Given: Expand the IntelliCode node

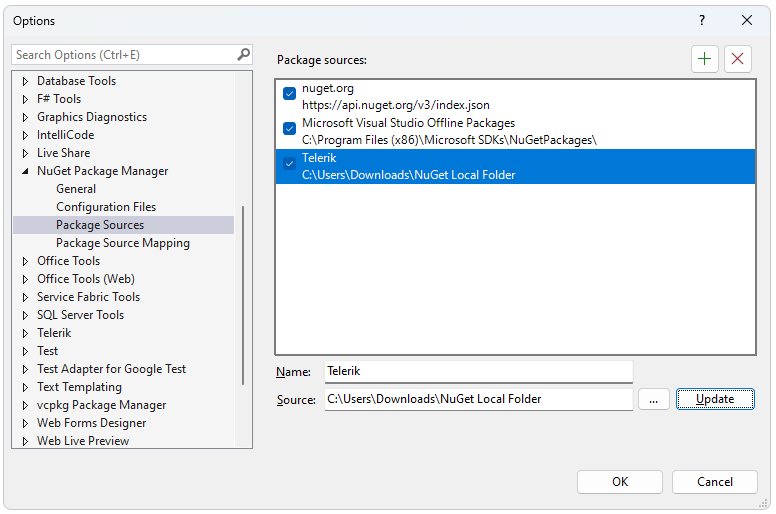Looking at the screenshot, I should 25,135.
